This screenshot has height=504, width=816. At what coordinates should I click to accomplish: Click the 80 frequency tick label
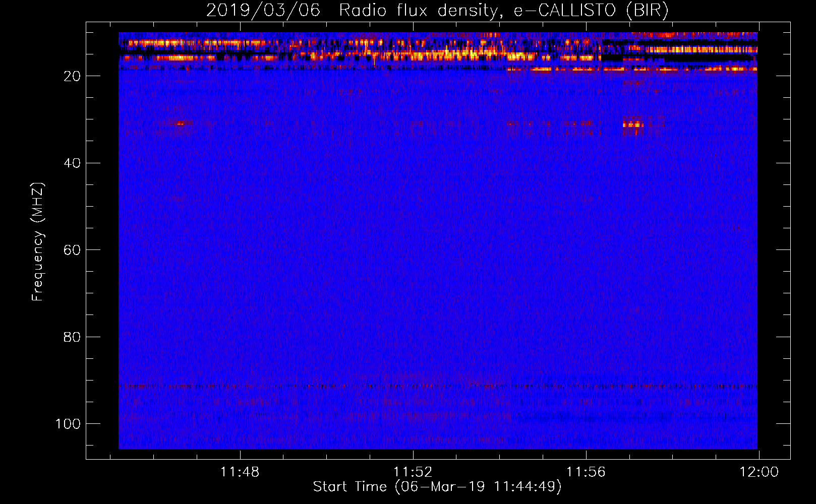click(72, 337)
